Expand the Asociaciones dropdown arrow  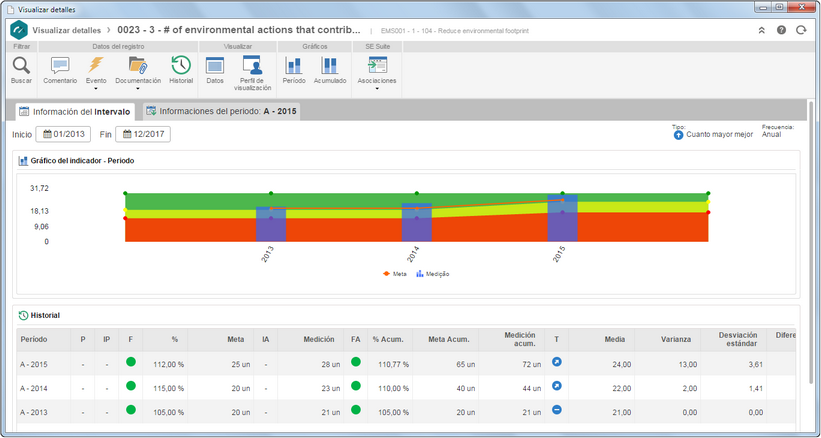coord(376,89)
